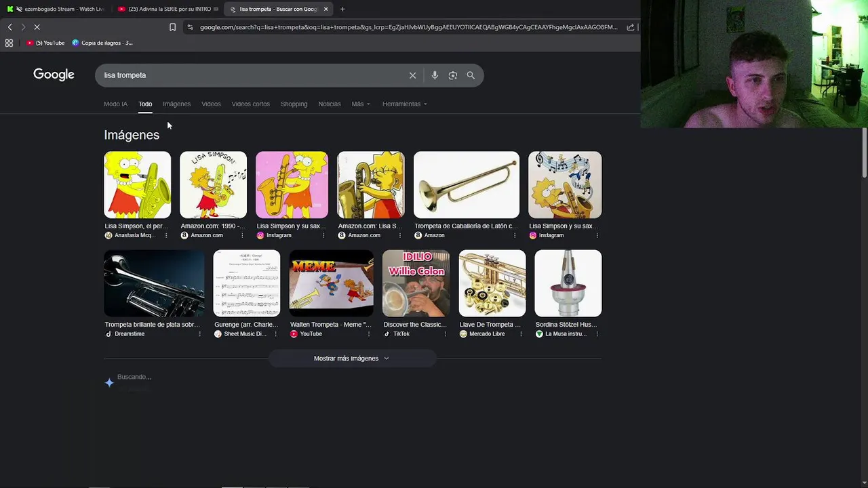Click the Instagram source under pink Lisa image
Image resolution: width=868 pixels, height=488 pixels.
[x=274, y=235]
